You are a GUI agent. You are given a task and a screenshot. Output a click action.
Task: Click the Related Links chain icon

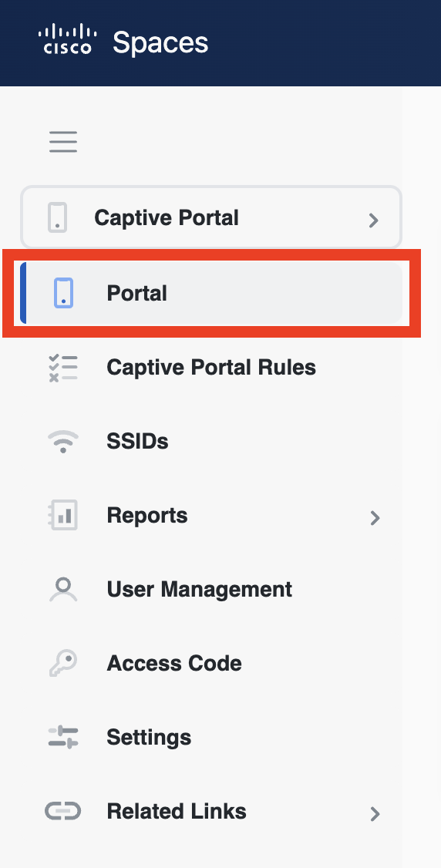(x=63, y=812)
